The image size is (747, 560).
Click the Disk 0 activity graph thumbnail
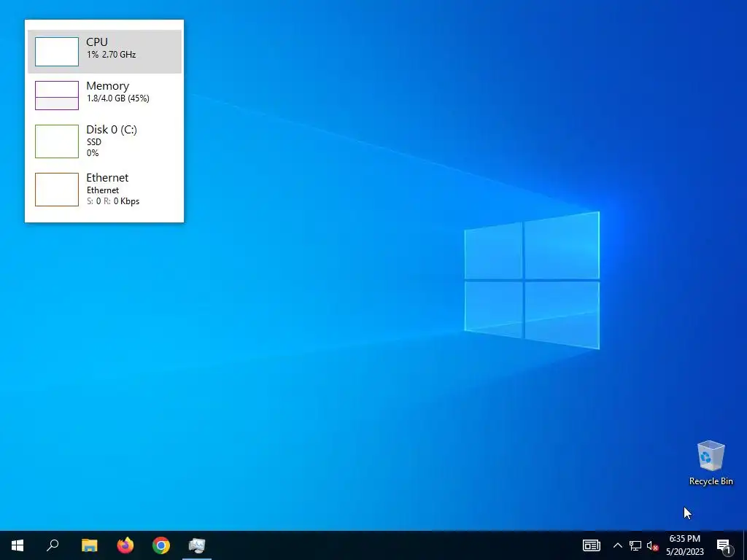[x=57, y=141]
